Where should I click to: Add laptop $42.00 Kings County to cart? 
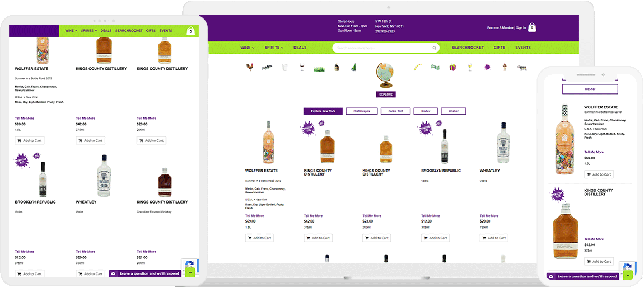point(318,238)
